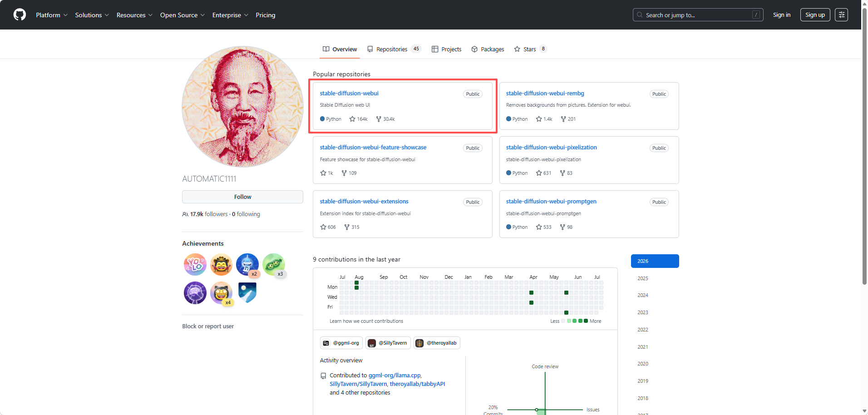Open the Projects tab
This screenshot has height=415, width=868.
click(446, 49)
